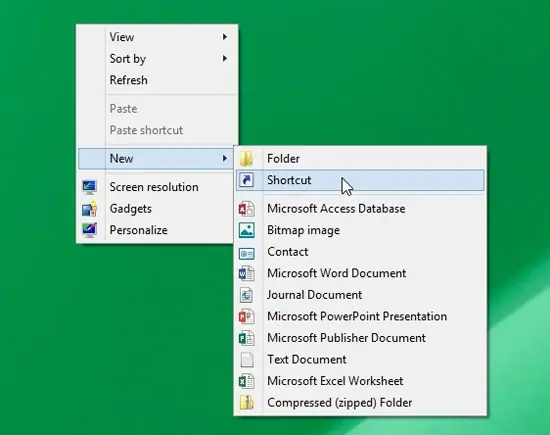Expand the View submenu arrow

point(224,36)
